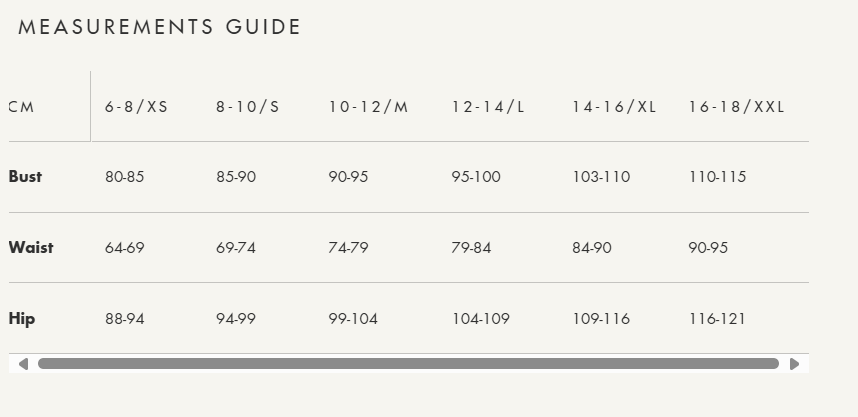Click the CM unit header cell

pyautogui.click(x=22, y=107)
